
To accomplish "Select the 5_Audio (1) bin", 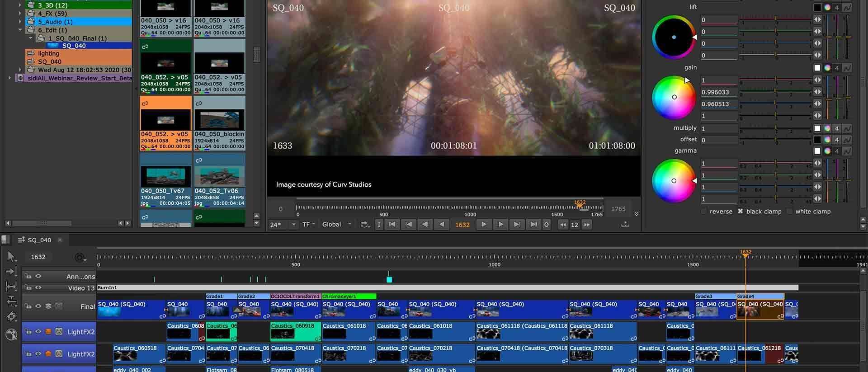I will (x=79, y=22).
